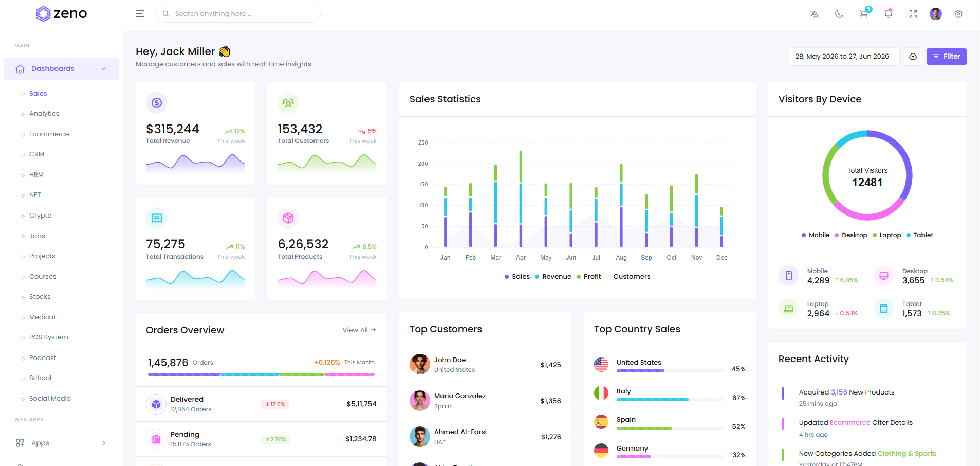Switch to dark mode moon icon
Image resolution: width=980 pixels, height=466 pixels.
pos(839,14)
